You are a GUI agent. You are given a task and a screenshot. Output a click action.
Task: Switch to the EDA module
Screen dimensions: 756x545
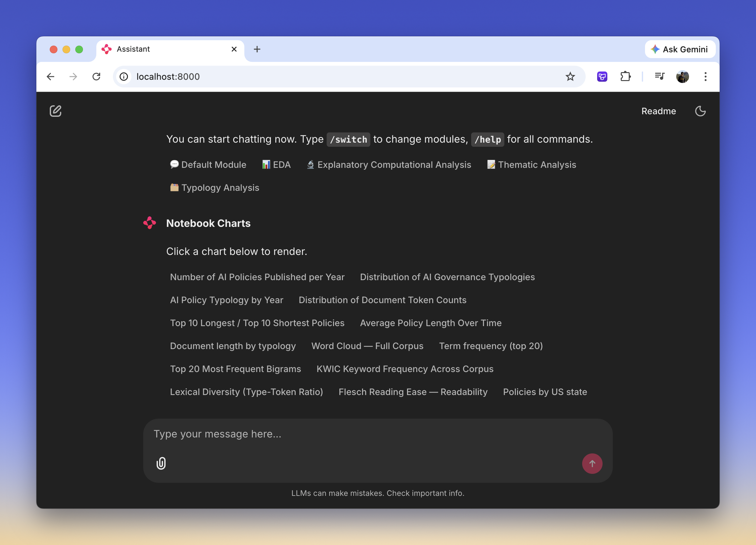(x=276, y=165)
